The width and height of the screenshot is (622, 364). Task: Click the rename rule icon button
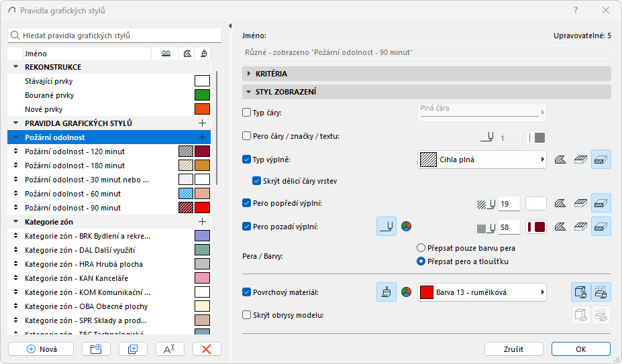coord(170,349)
